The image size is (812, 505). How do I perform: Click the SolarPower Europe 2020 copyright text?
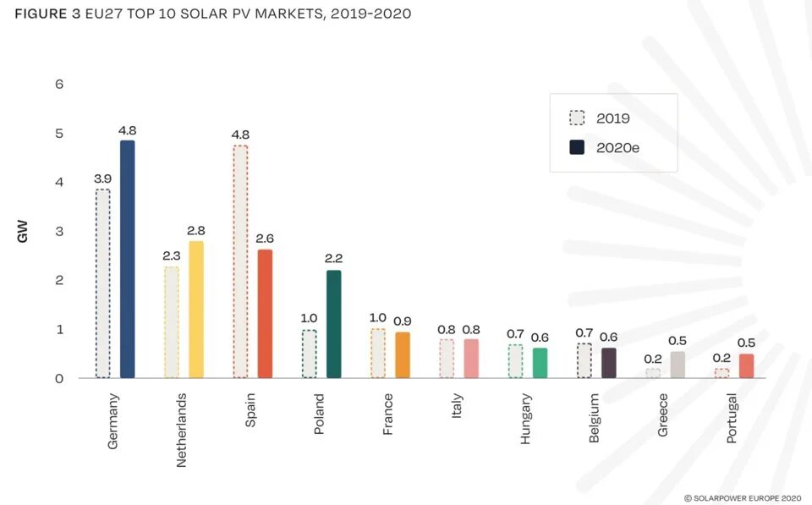[743, 498]
